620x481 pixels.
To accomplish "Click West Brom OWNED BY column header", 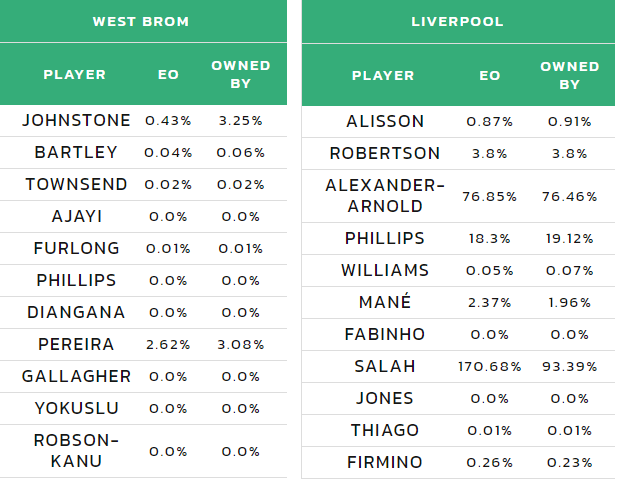I will tap(241, 74).
